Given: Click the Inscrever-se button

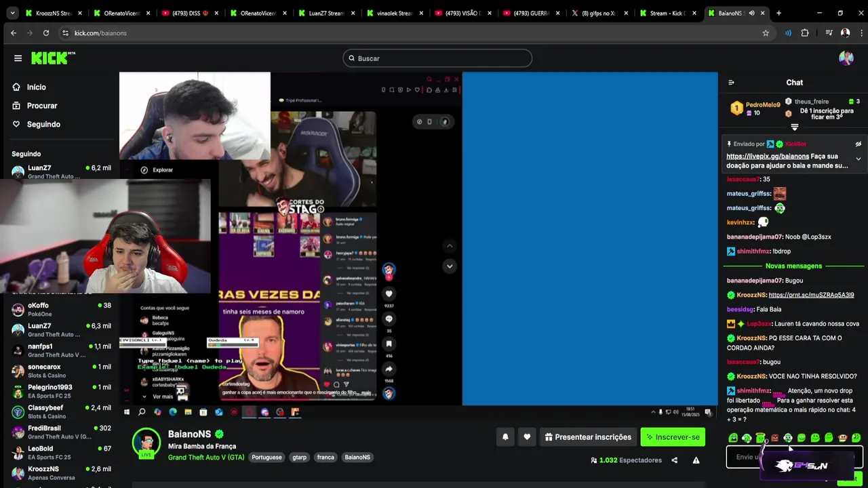Looking at the screenshot, I should click(673, 437).
